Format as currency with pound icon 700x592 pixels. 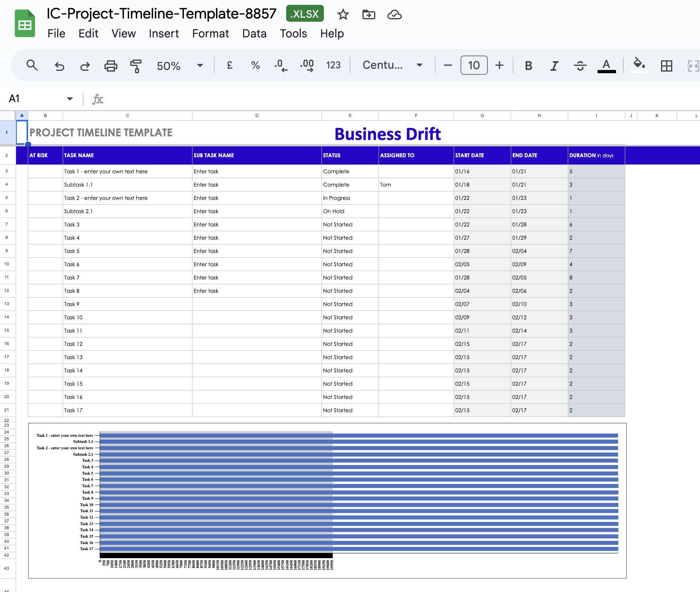(230, 65)
